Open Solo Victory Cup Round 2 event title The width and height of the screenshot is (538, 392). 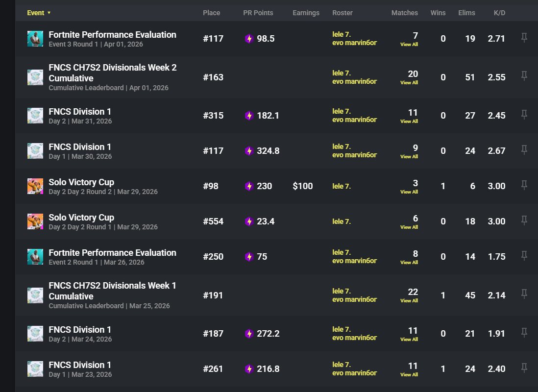point(81,182)
